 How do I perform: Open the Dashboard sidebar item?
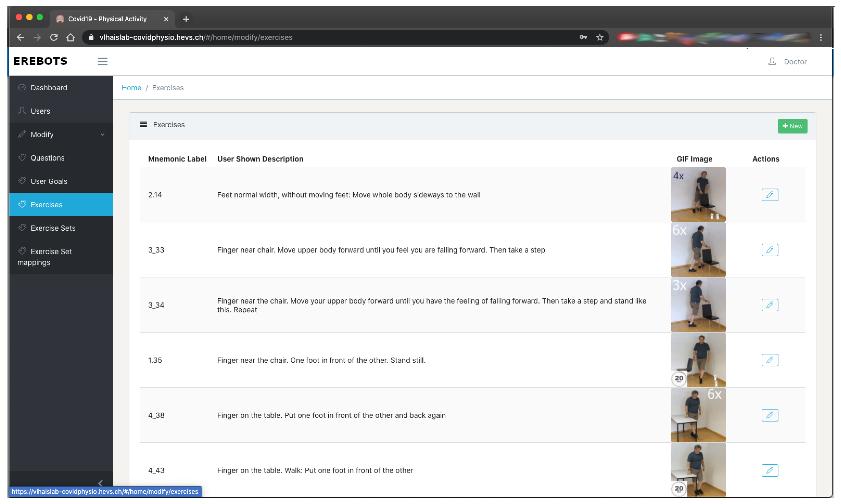[x=49, y=88]
